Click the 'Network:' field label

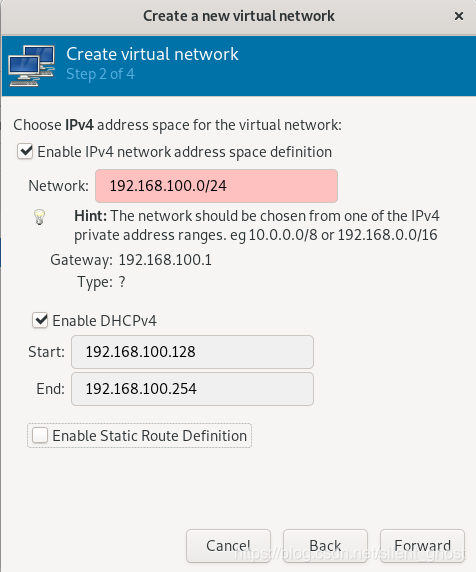click(x=58, y=186)
